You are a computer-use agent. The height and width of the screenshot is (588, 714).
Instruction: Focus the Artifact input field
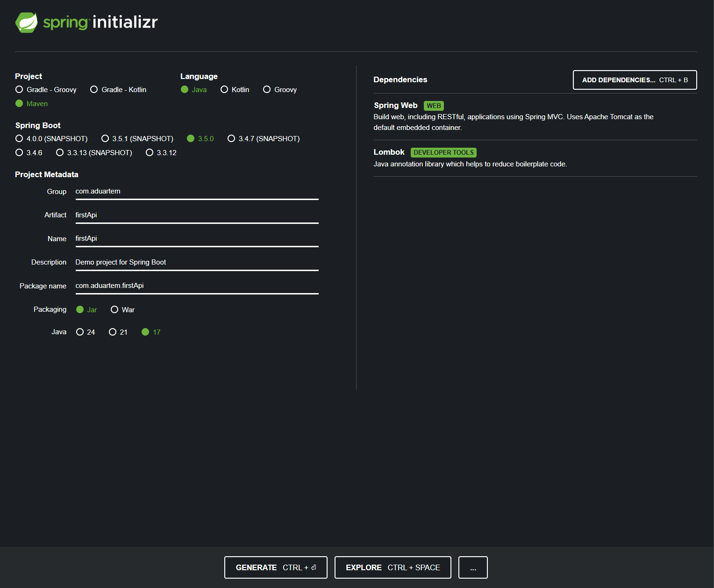click(x=197, y=215)
